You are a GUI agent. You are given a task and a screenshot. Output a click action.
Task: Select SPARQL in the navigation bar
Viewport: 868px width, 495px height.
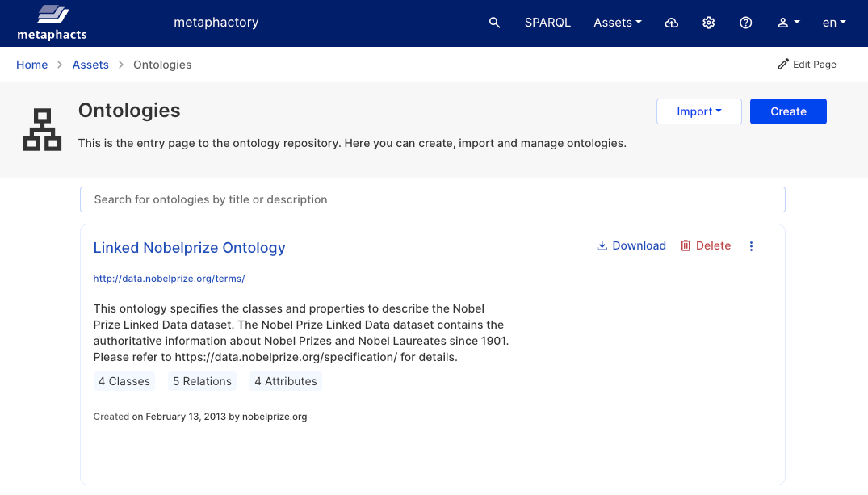[x=547, y=23]
